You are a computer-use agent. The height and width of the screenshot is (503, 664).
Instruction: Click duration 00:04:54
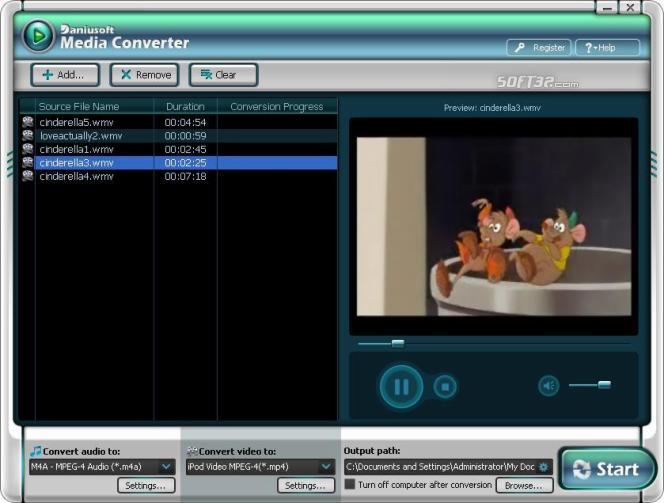click(185, 122)
